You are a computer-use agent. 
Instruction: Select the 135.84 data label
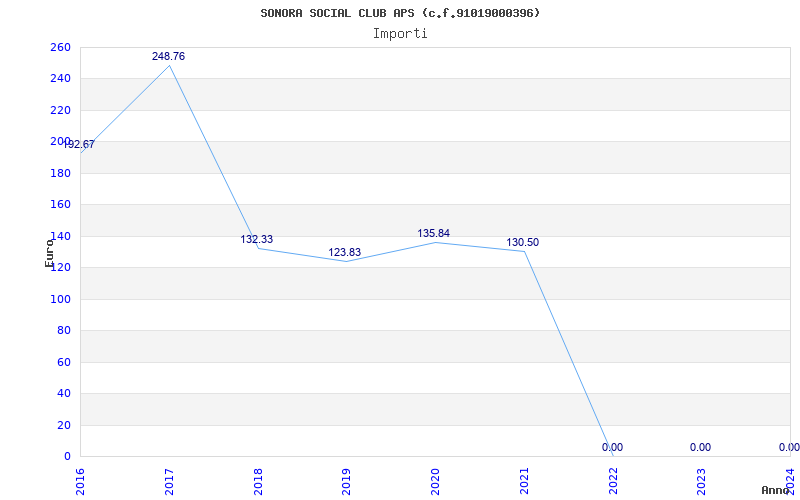pyautogui.click(x=434, y=233)
